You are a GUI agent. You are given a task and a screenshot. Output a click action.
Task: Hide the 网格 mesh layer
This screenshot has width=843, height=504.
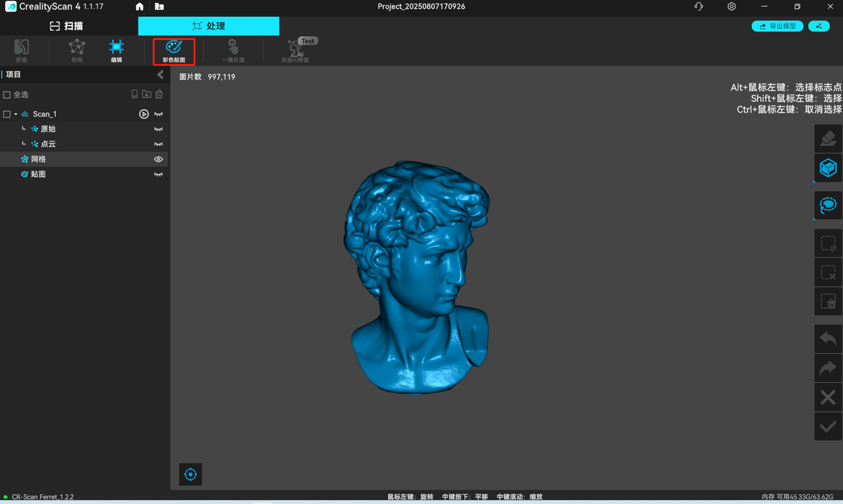tap(159, 159)
